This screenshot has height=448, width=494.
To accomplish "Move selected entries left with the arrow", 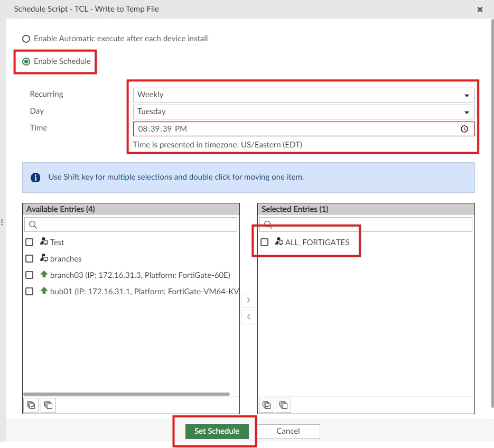I will (x=248, y=317).
